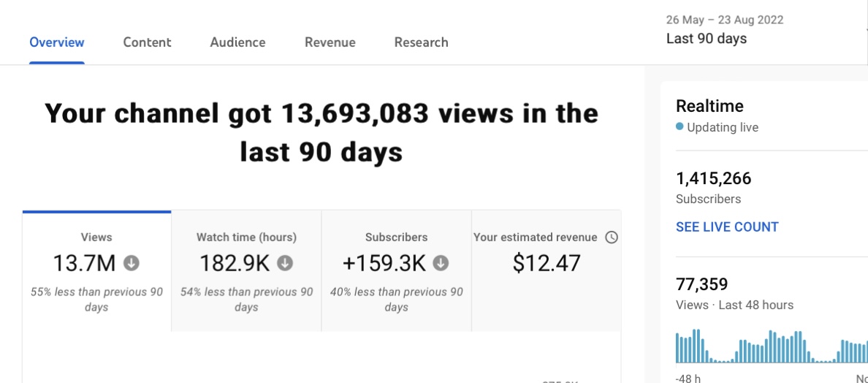Click the down arrow icon beside +159.3K subscribers
The image size is (868, 383).
441,263
